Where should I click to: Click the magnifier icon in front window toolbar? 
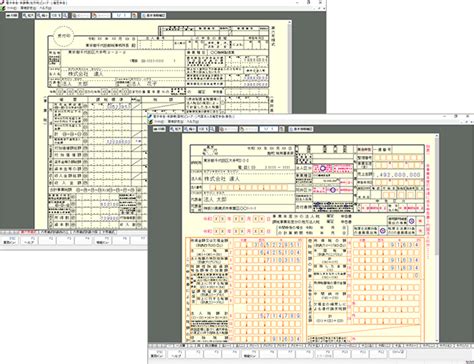click(x=212, y=129)
